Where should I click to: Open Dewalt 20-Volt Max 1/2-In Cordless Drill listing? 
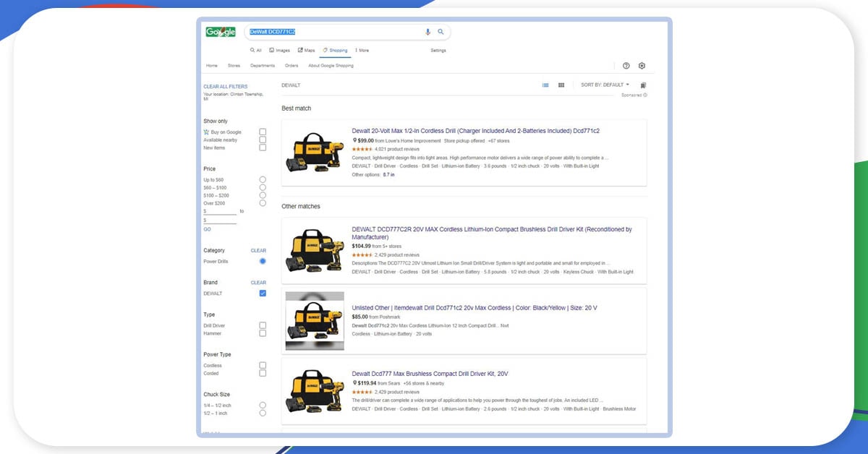pos(476,131)
